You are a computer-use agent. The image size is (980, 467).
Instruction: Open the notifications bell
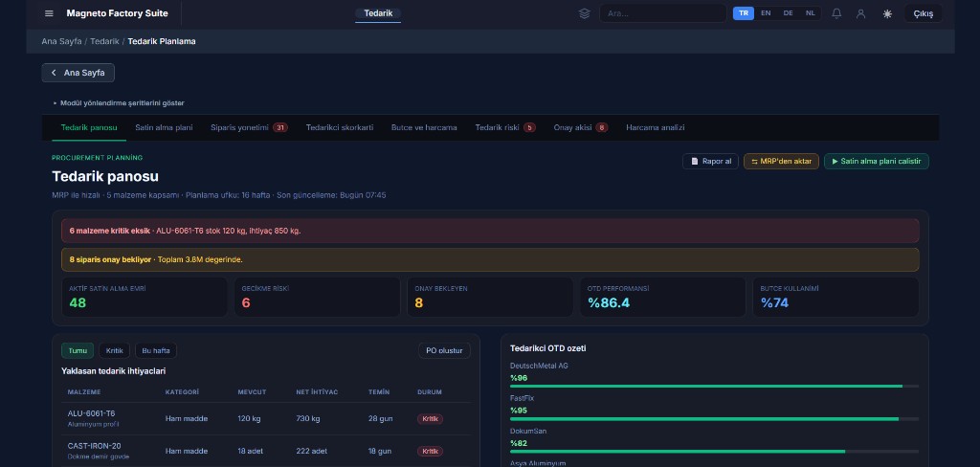tap(836, 13)
